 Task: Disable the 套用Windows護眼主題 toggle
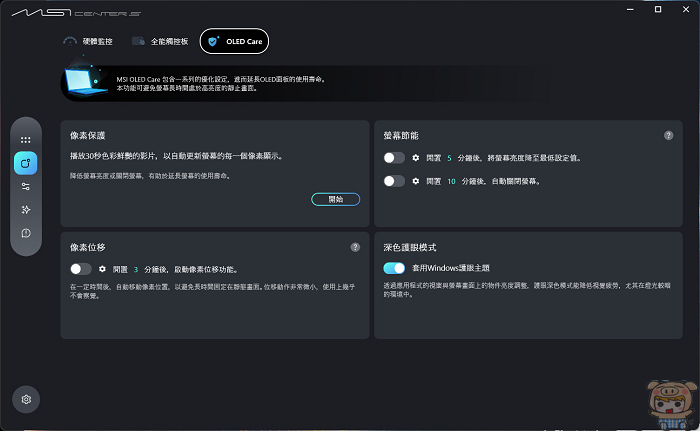click(394, 269)
